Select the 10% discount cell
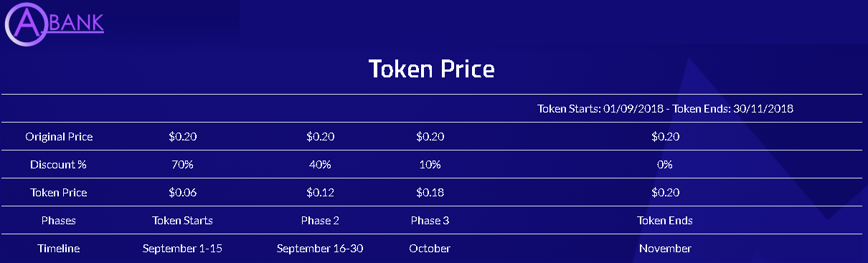 coord(430,165)
